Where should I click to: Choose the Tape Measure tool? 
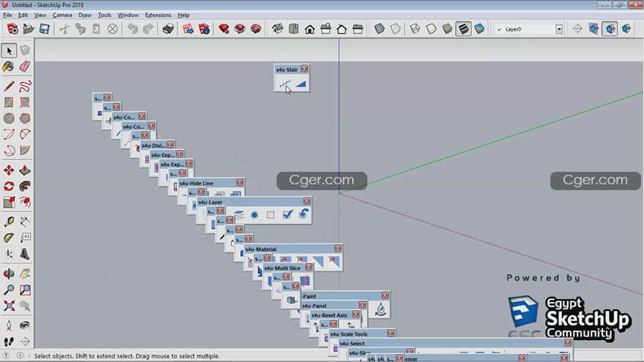[9, 222]
